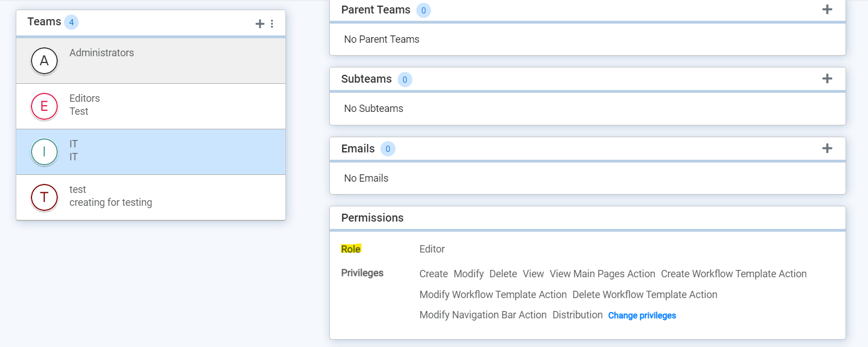Click the IT team 'I' avatar
Screen dimensions: 868x347
[x=44, y=152]
